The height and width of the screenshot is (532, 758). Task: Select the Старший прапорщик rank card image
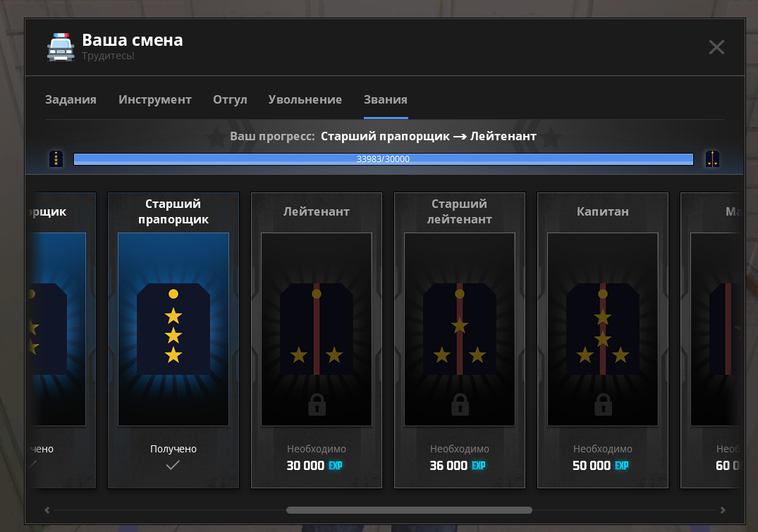click(x=173, y=330)
